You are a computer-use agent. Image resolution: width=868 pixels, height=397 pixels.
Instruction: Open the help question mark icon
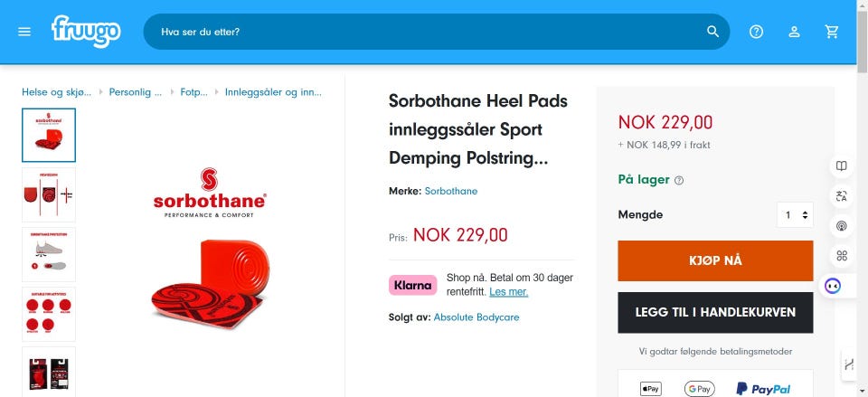pyautogui.click(x=757, y=32)
